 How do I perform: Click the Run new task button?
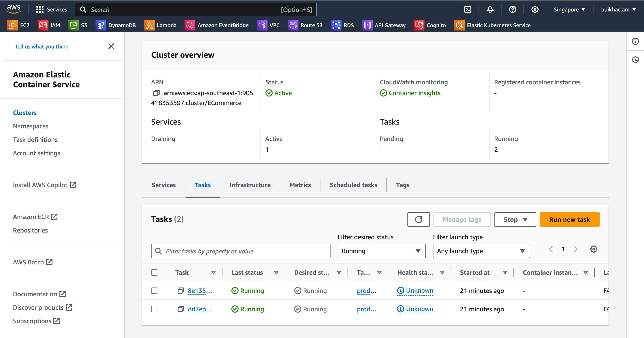click(x=570, y=219)
